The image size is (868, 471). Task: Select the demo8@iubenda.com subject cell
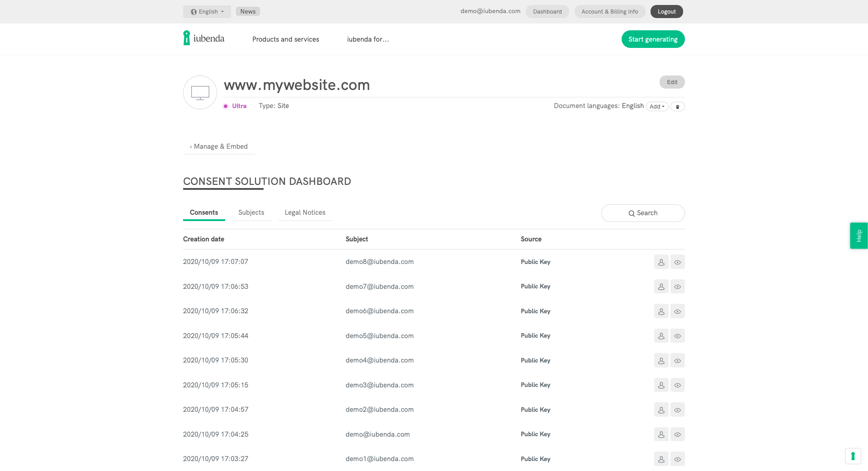point(379,262)
